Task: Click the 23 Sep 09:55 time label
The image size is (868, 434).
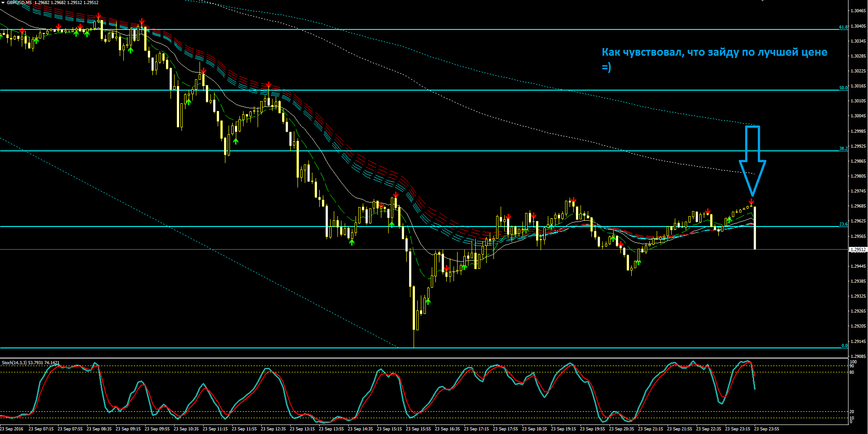Action: [x=157, y=429]
